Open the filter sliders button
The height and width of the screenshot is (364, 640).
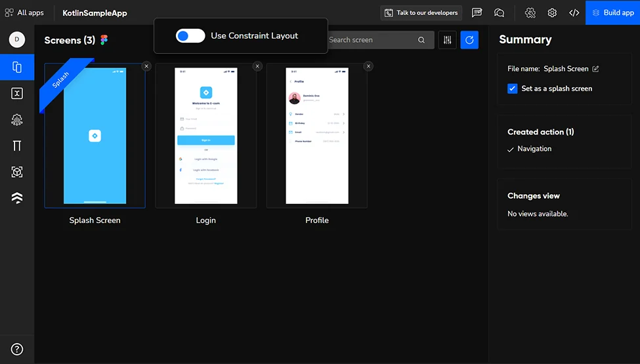click(448, 40)
